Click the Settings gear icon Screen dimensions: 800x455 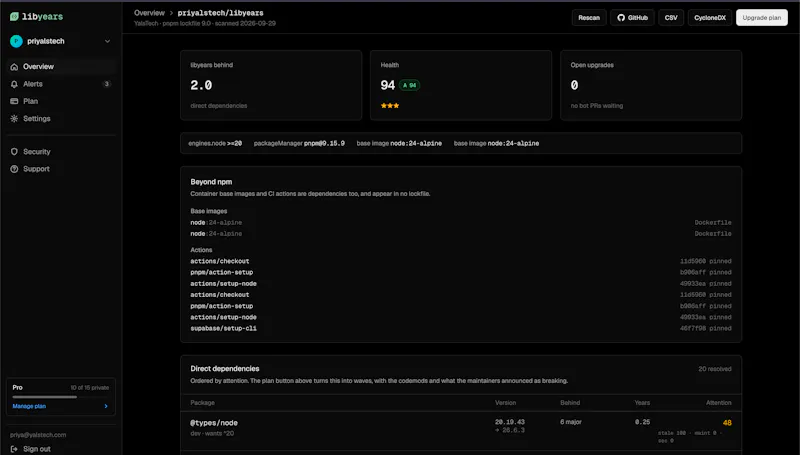coord(14,118)
